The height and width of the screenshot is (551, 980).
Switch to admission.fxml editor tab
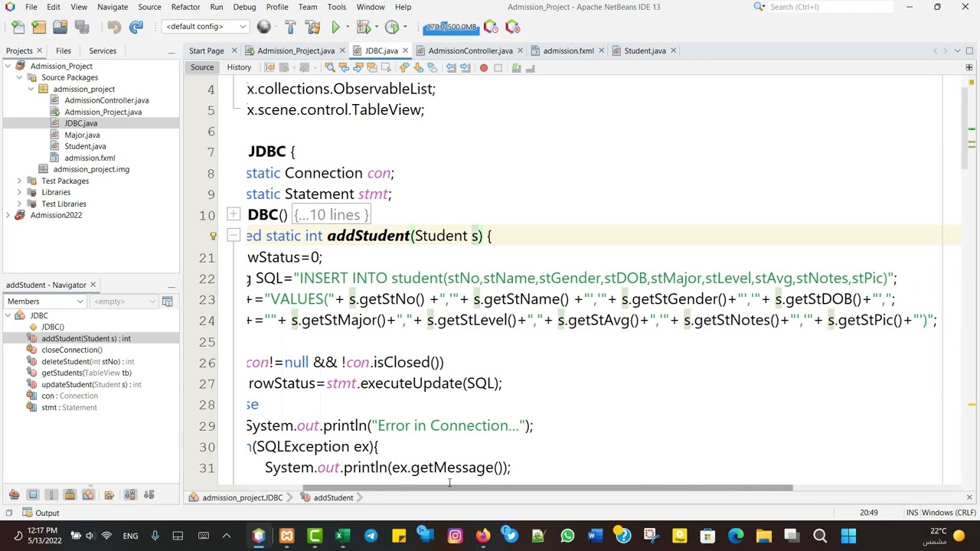(568, 51)
